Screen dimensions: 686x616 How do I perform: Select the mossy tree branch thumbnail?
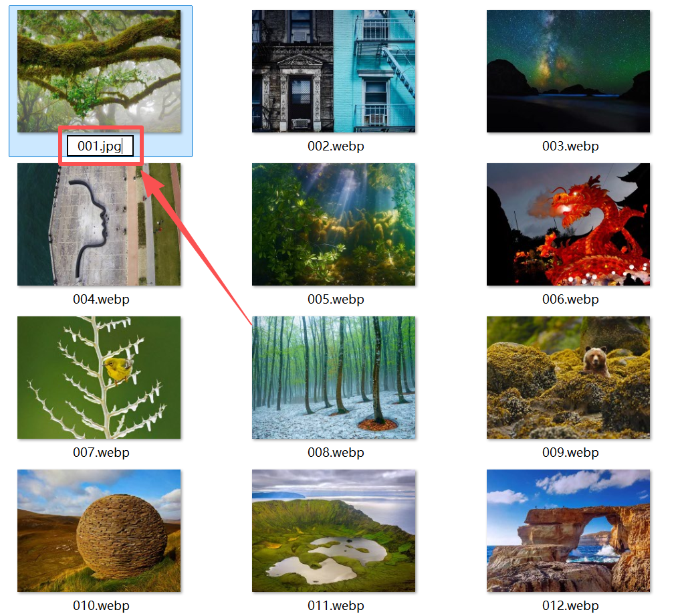pyautogui.click(x=99, y=72)
